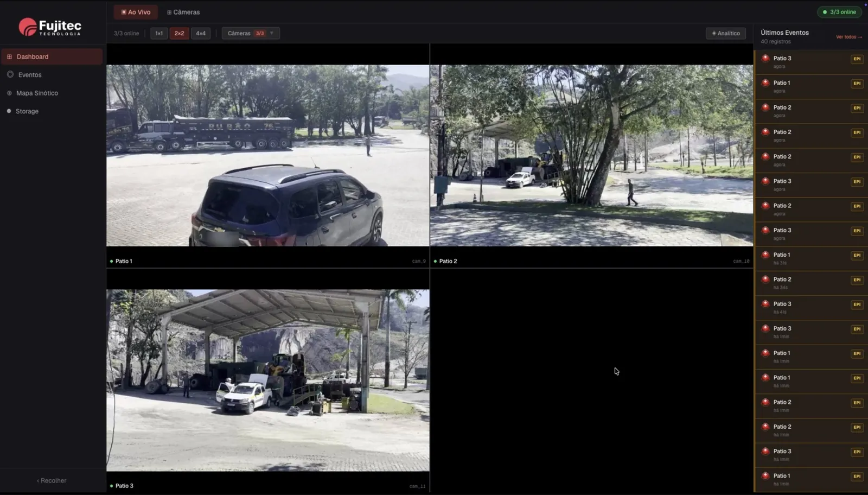The image size is (868, 495).
Task: Collapse the sidebar with Recolher
Action: pyautogui.click(x=52, y=480)
